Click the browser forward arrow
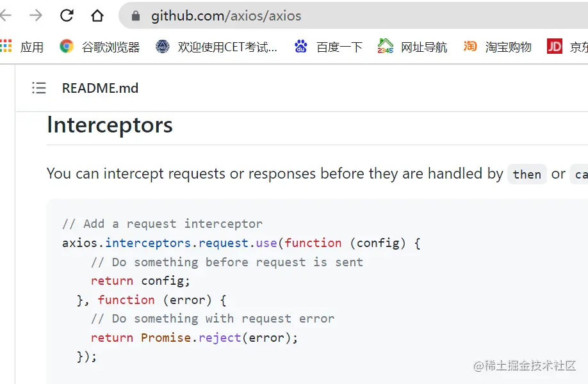Image resolution: width=588 pixels, height=384 pixels. click(x=36, y=15)
